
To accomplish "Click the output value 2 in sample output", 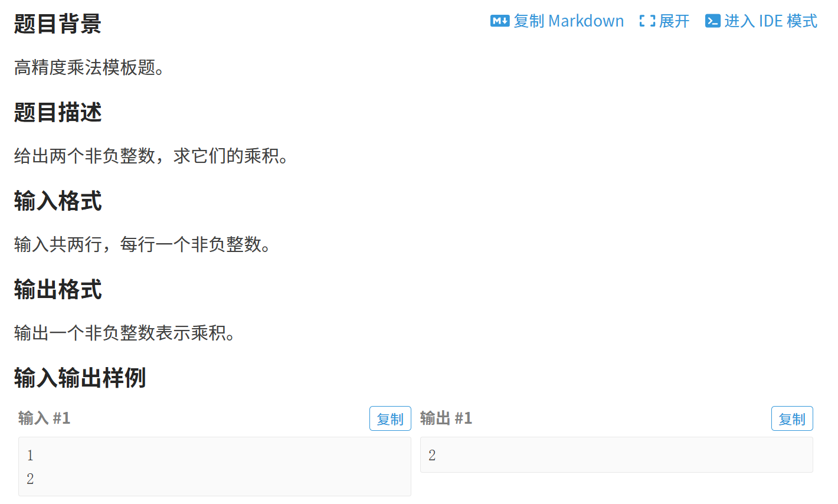I will click(x=432, y=455).
